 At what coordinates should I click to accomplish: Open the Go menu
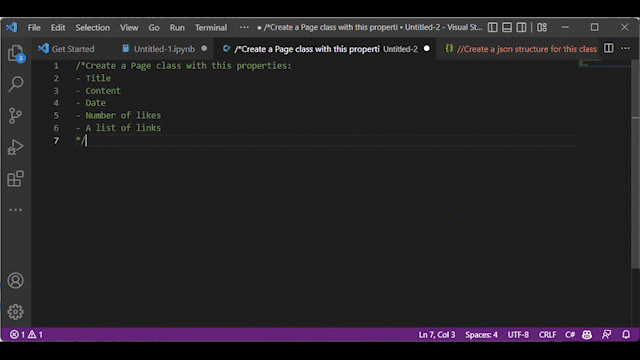pyautogui.click(x=154, y=27)
